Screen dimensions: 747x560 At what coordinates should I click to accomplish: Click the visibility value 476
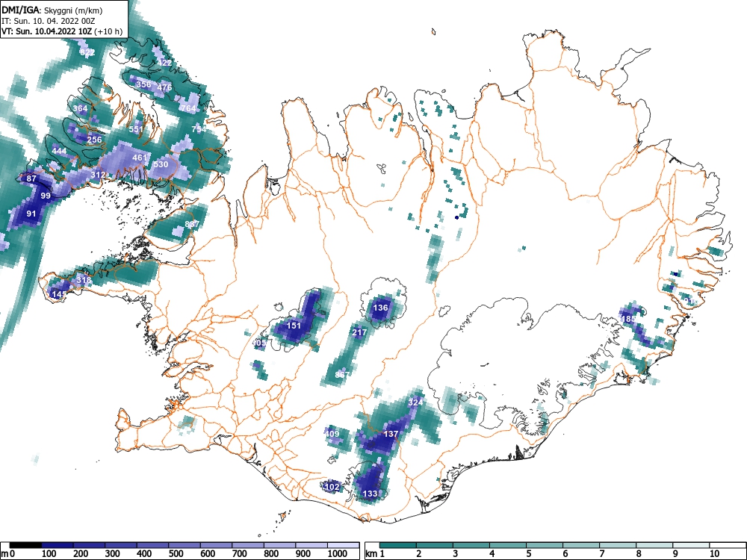click(164, 87)
